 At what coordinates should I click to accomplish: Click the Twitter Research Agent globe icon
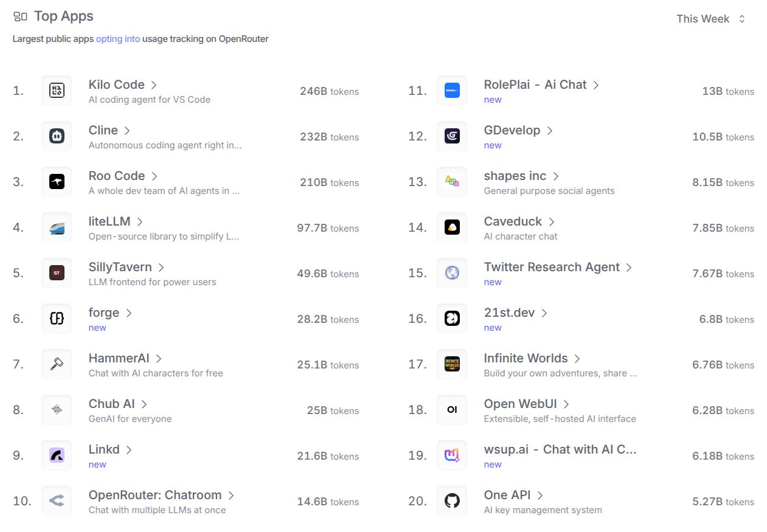(x=452, y=273)
